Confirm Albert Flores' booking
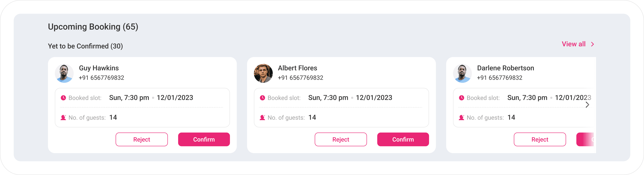Viewport: 644px width, 175px height. (403, 139)
